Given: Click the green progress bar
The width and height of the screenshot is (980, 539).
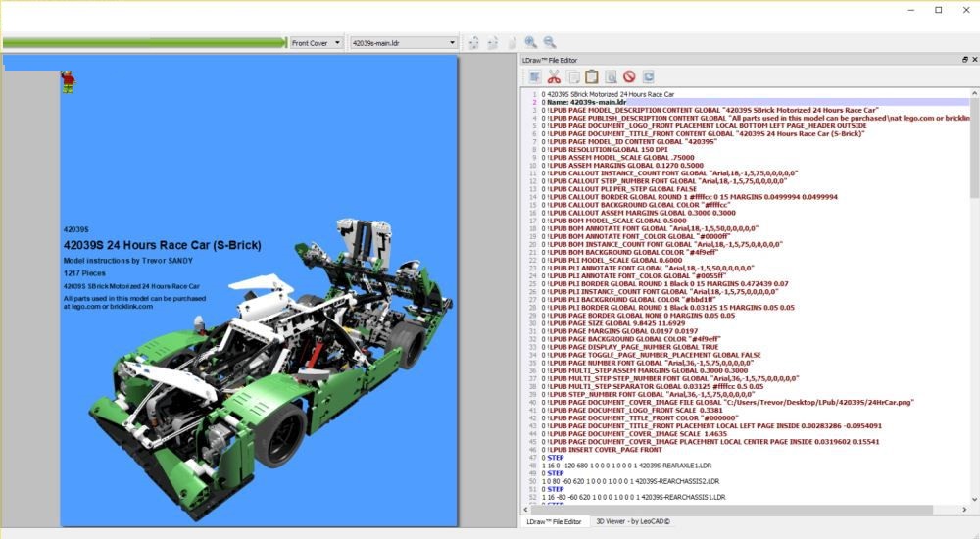Looking at the screenshot, I should pyautogui.click(x=145, y=43).
